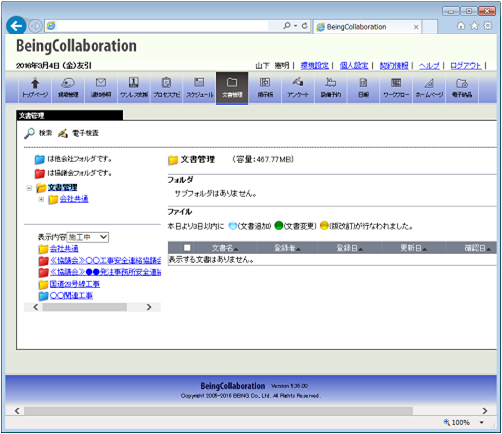Collapse the 文書管理 tree node
Screen dimensions: 502x434
[x=29, y=188]
